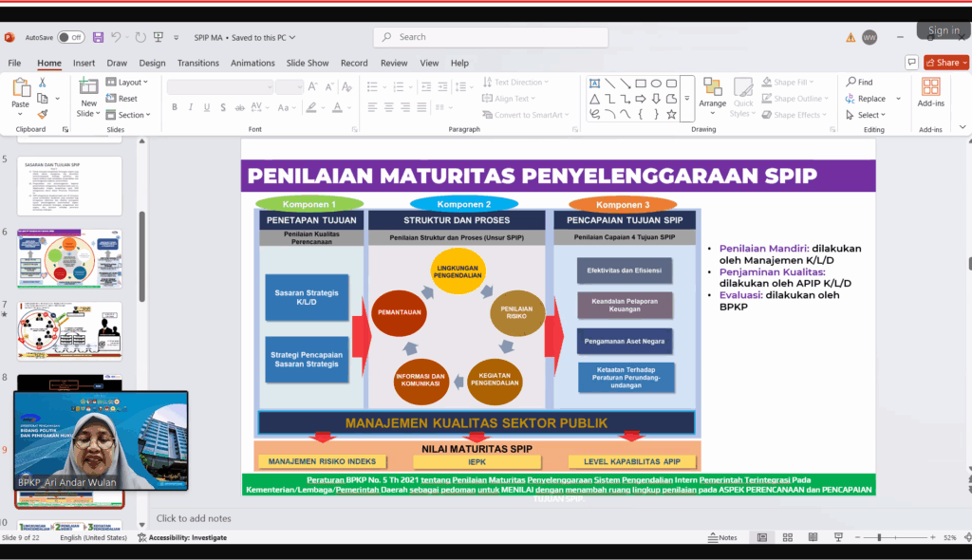Switch to Normal view in status bar
The width and height of the screenshot is (972, 560).
coord(761,537)
